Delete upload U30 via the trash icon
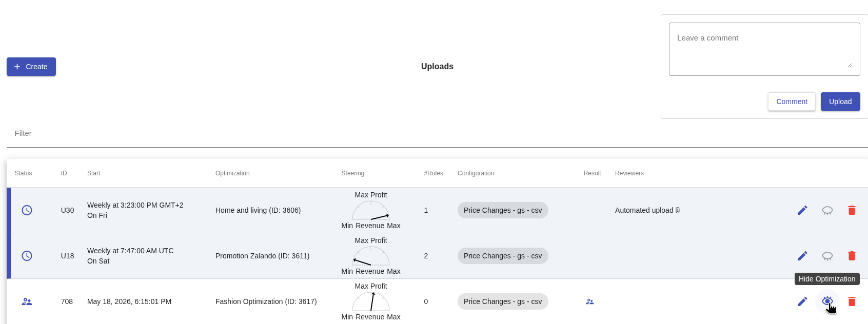 (852, 210)
